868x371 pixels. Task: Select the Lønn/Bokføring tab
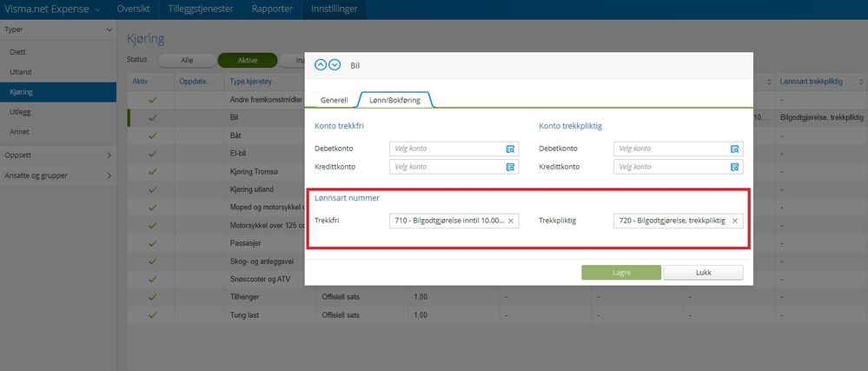tap(394, 100)
